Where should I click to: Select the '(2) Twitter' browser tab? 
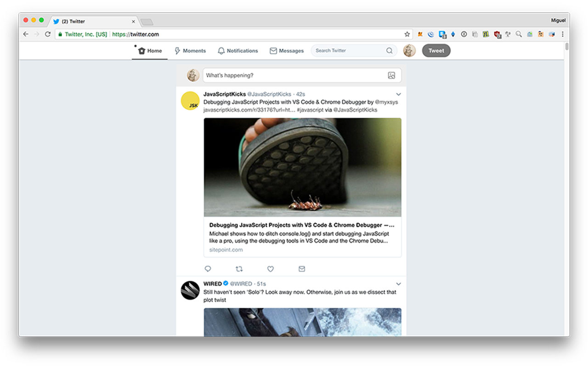click(94, 21)
